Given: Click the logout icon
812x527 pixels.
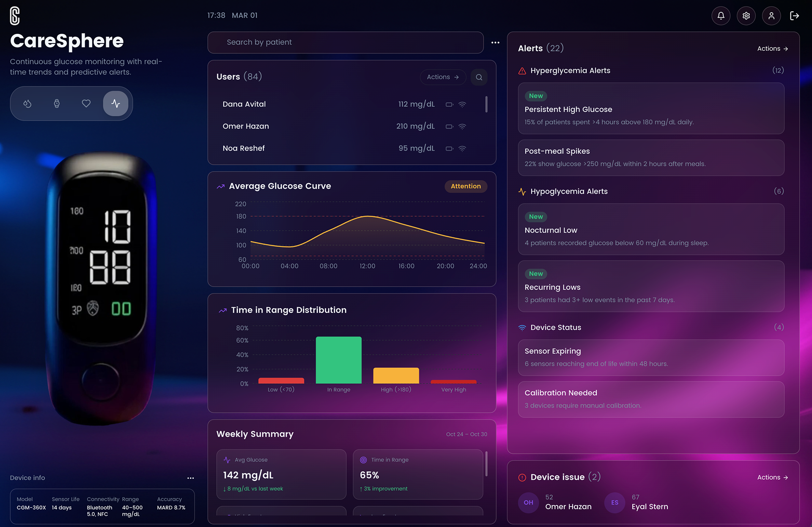Looking at the screenshot, I should (795, 16).
